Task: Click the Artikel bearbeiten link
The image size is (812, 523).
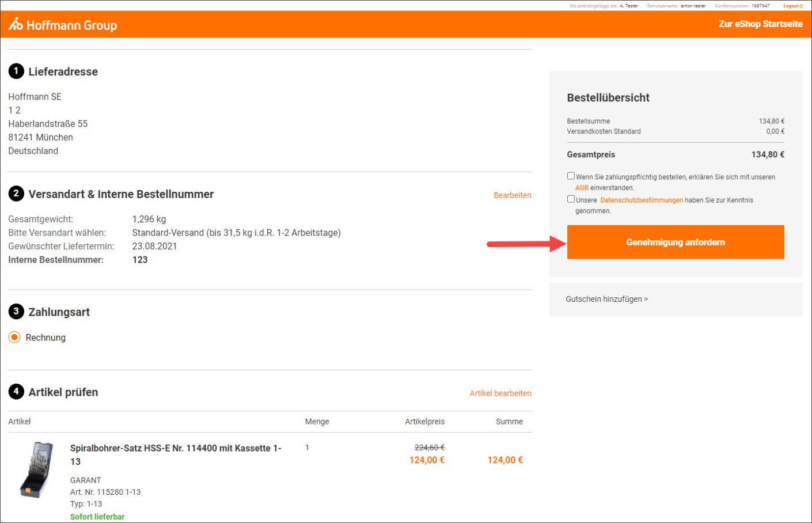Action: click(500, 393)
